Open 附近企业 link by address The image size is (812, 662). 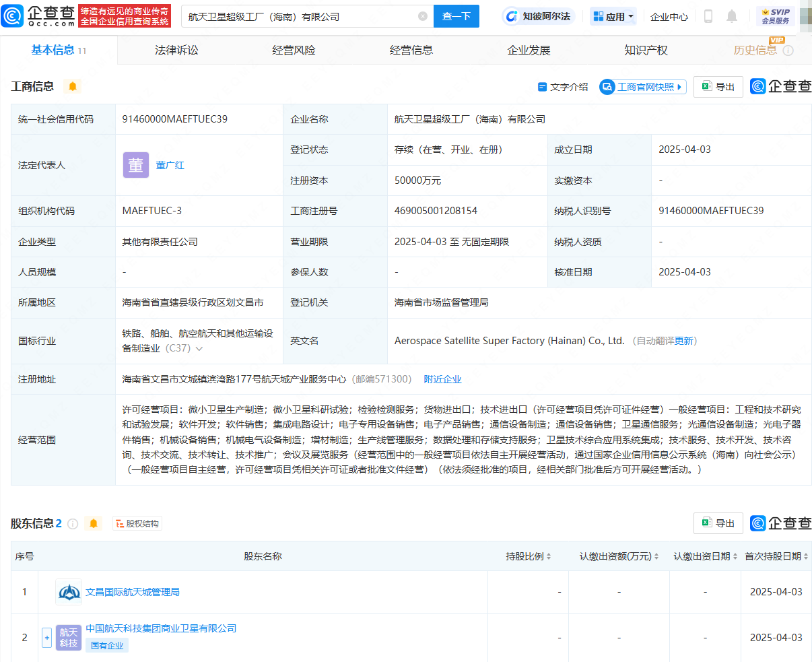443,379
